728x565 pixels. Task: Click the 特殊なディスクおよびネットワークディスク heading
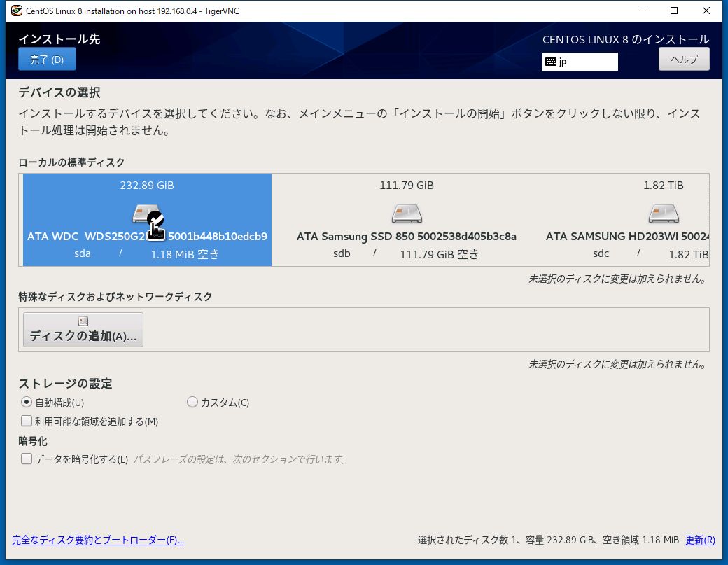pos(115,297)
